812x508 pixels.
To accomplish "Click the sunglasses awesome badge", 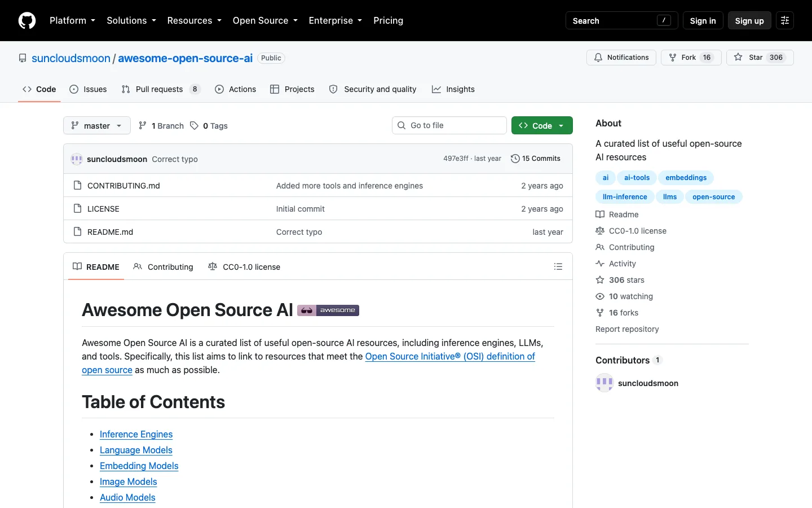I will [328, 310].
